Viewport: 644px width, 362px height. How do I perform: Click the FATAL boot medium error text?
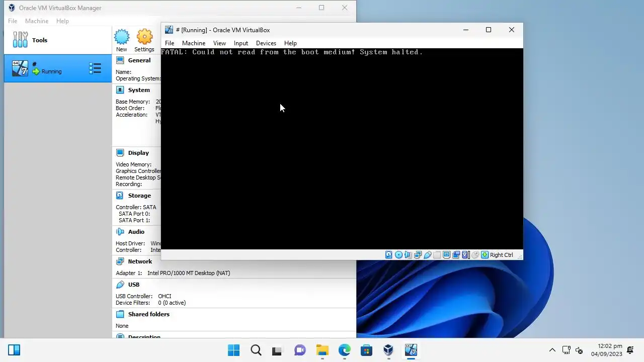pos(292,52)
